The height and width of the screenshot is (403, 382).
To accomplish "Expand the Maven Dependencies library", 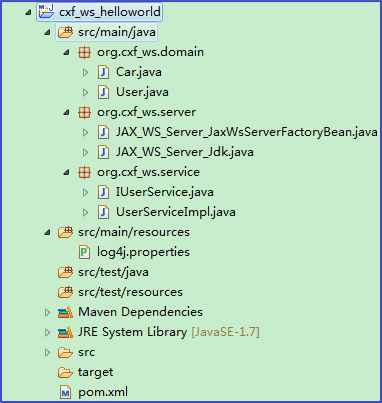I will [x=47, y=312].
